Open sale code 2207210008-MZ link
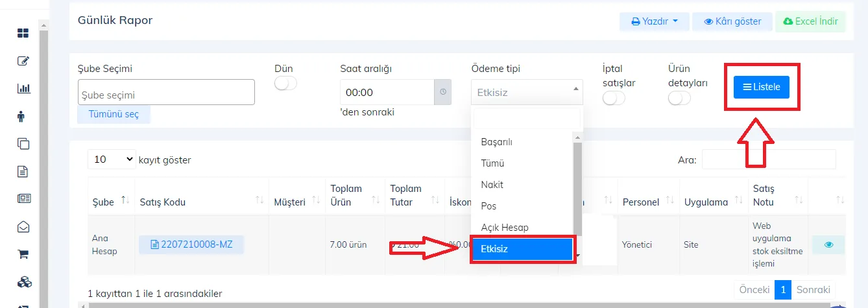This screenshot has height=308, width=868. point(191,244)
